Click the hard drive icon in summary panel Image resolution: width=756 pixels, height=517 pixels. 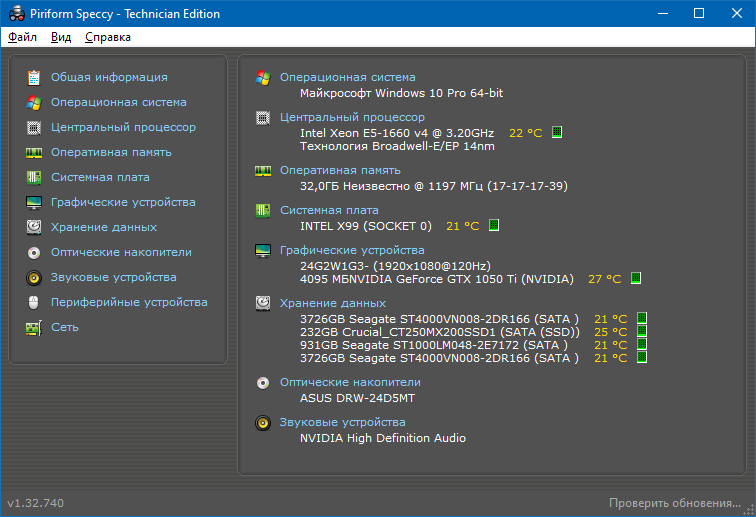coord(263,303)
